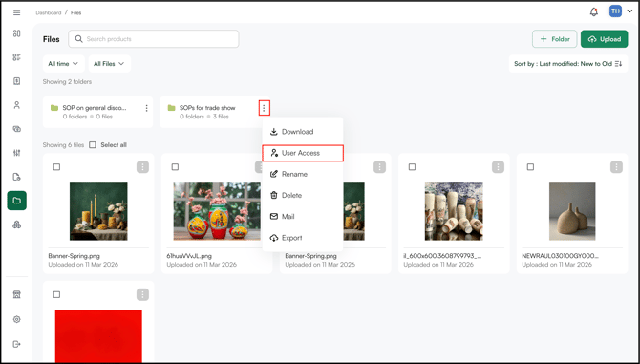The height and width of the screenshot is (364, 640).
Task: Click the Files breadcrumb
Action: click(x=75, y=12)
